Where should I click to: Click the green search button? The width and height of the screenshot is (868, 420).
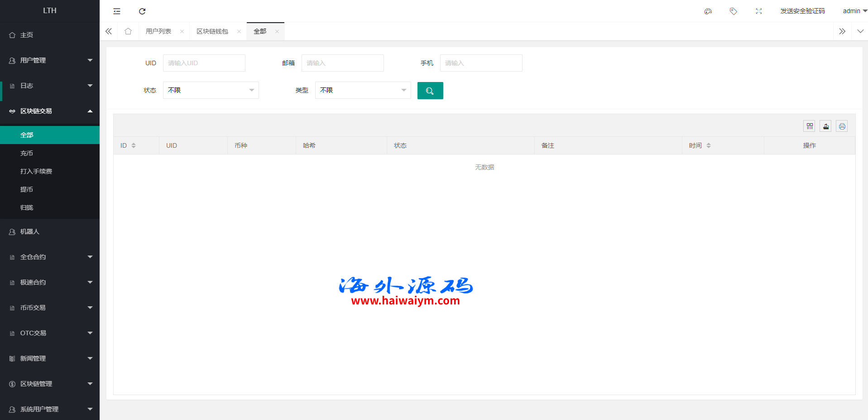430,91
